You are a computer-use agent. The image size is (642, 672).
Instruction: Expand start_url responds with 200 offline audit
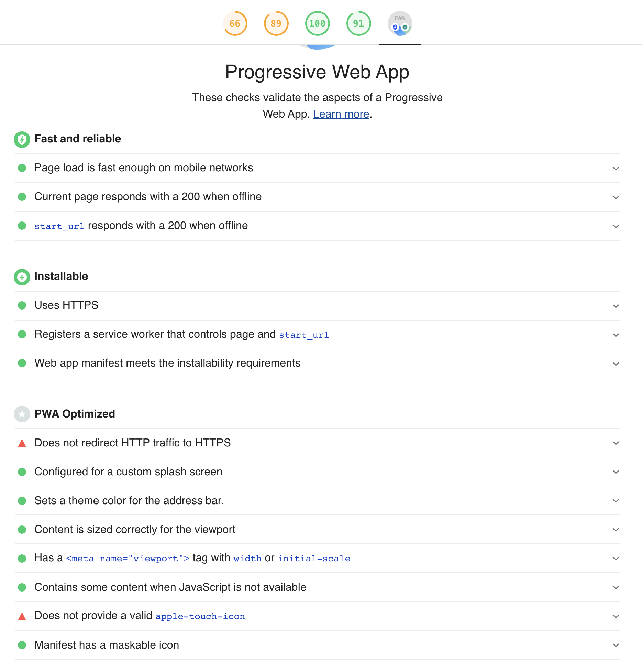pyautogui.click(x=616, y=226)
